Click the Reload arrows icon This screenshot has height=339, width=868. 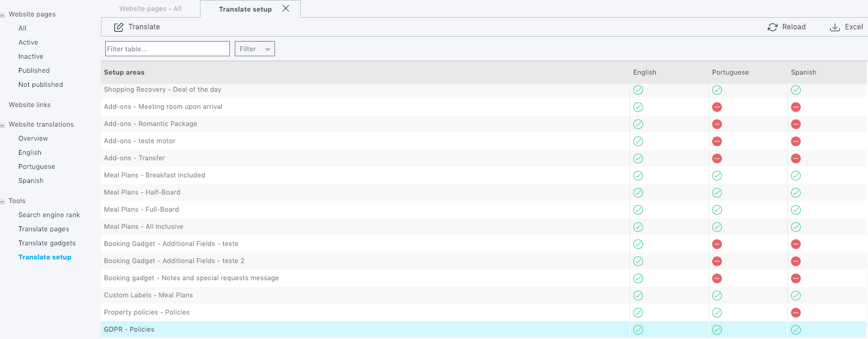(x=773, y=27)
